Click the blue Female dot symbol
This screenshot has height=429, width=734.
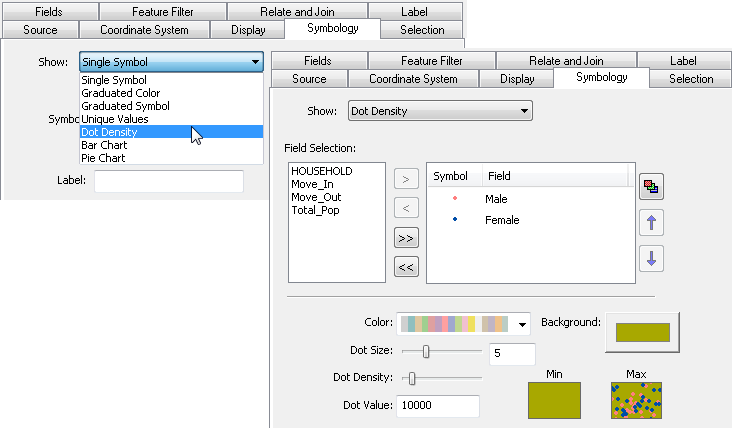(x=455, y=219)
